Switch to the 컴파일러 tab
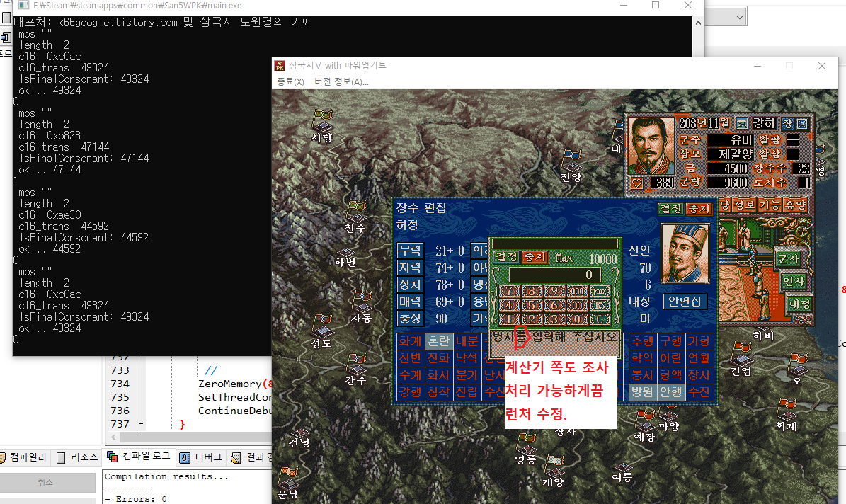 [24, 457]
